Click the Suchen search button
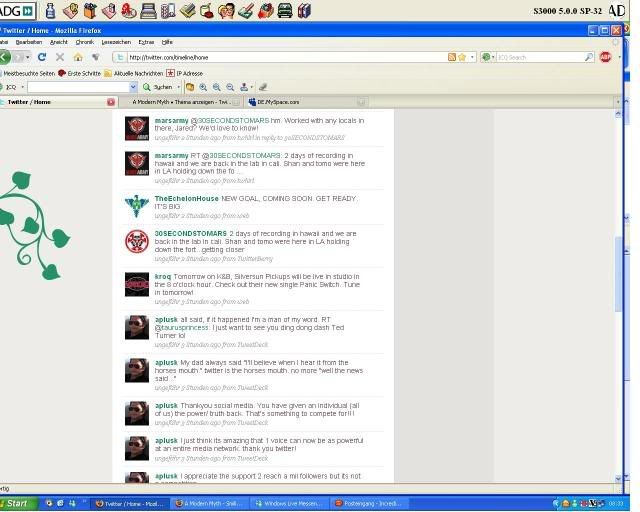Viewport: 640px width, 512px height. click(158, 87)
